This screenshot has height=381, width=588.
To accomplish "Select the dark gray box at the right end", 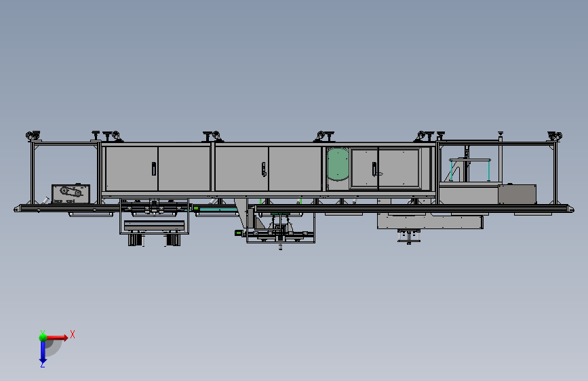I will (x=517, y=194).
